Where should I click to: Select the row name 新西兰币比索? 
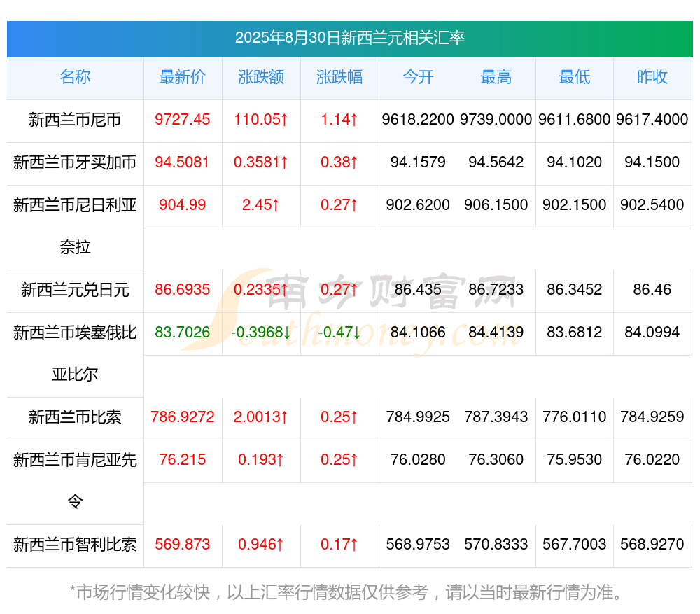pos(75,417)
